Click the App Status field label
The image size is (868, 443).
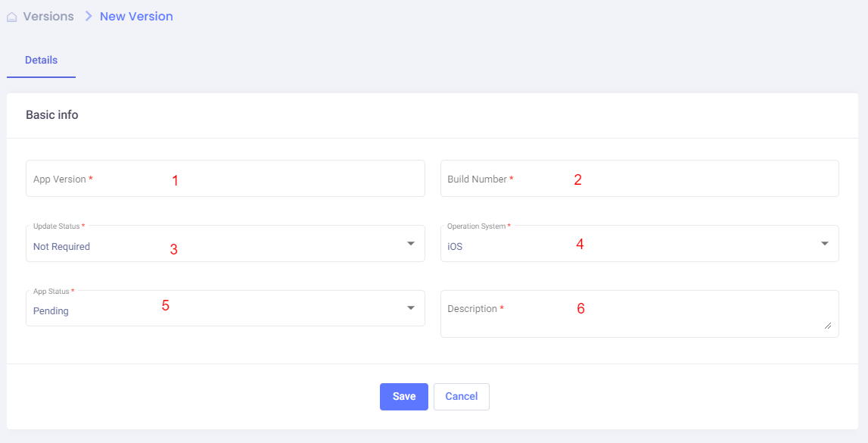[x=51, y=292]
